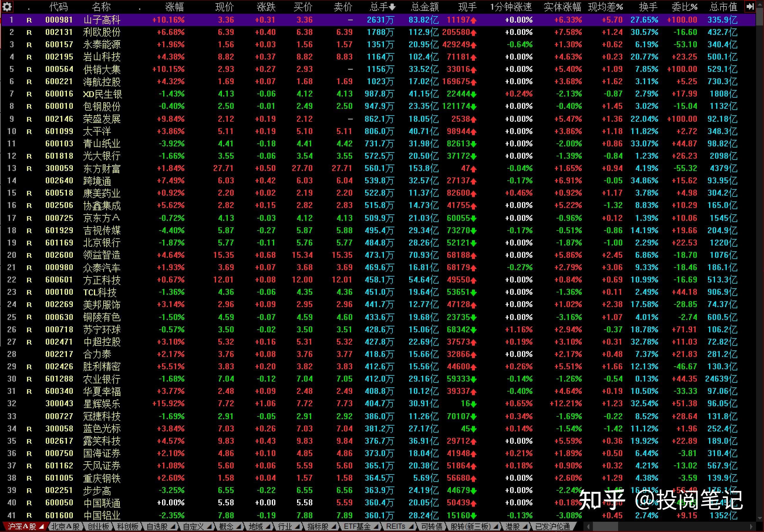Click the vertical scrollbar down arrow
This screenshot has width=764, height=532.
point(760,518)
